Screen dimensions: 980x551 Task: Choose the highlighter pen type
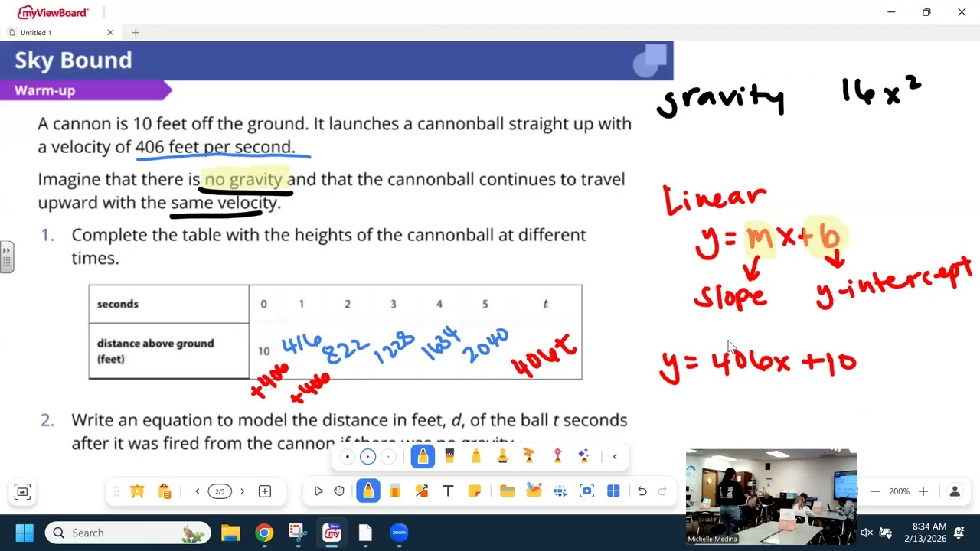point(476,457)
